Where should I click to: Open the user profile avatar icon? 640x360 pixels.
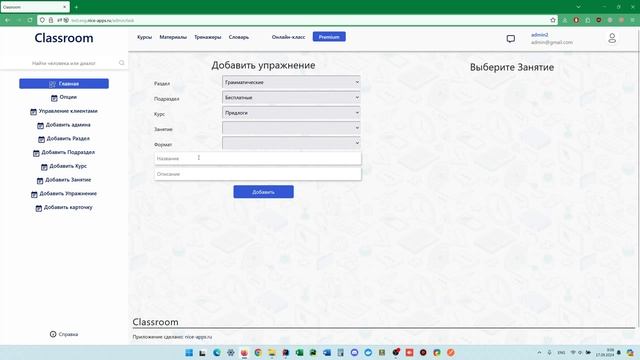click(612, 38)
